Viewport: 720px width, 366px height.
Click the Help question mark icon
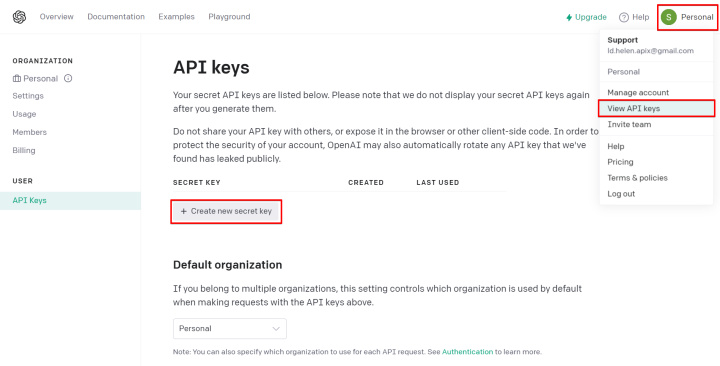(x=624, y=17)
